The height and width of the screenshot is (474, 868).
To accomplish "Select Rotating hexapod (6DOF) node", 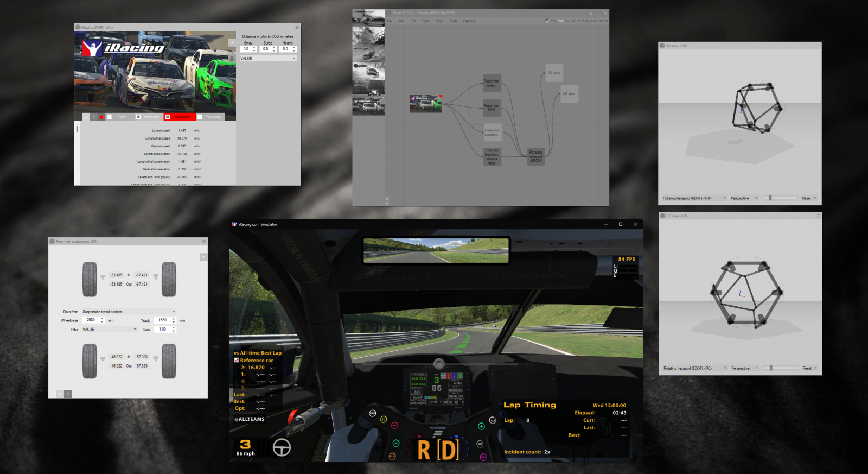I will coord(535,156).
